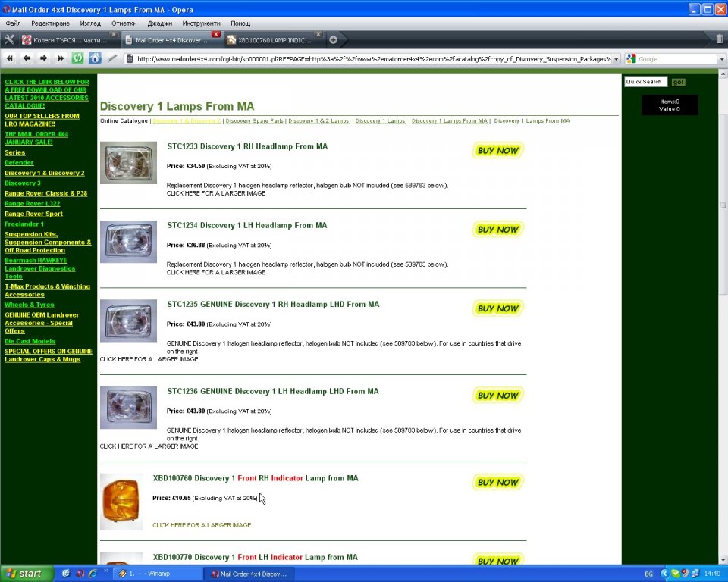Click the address bar URL field
This screenshot has height=582, width=728.
[374, 59]
